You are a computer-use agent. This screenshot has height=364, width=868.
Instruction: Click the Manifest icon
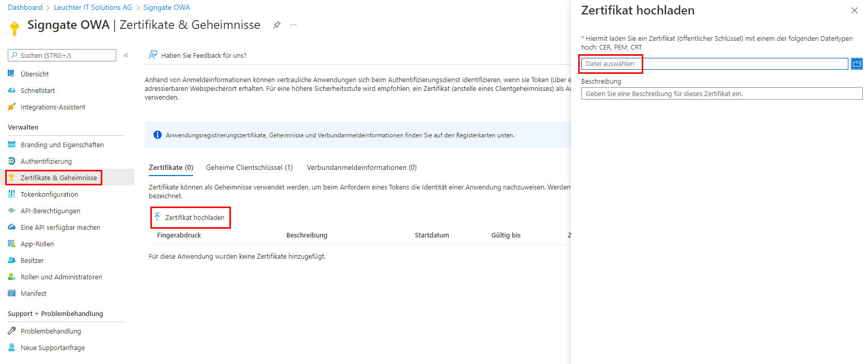(x=11, y=293)
